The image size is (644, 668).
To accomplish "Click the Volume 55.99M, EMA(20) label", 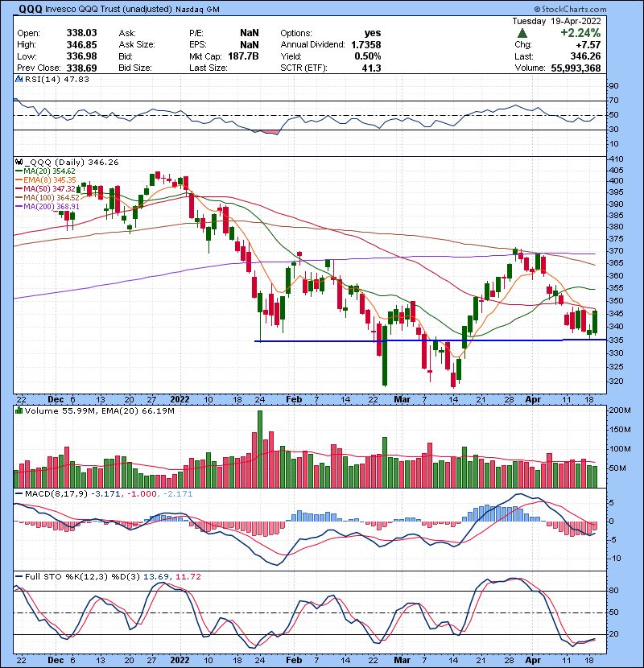I will 100,411.
